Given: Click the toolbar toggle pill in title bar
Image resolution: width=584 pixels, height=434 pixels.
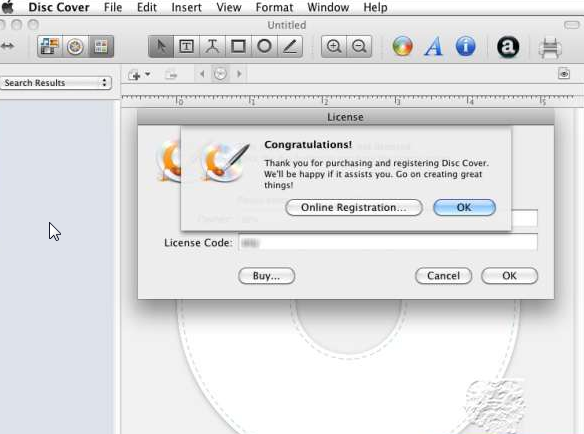Looking at the screenshot, I should [572, 25].
